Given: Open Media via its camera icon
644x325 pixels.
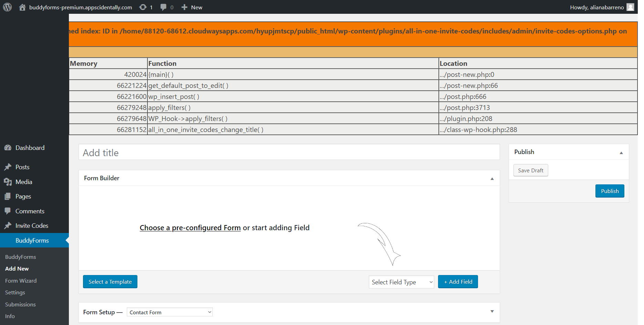Looking at the screenshot, I should point(8,182).
